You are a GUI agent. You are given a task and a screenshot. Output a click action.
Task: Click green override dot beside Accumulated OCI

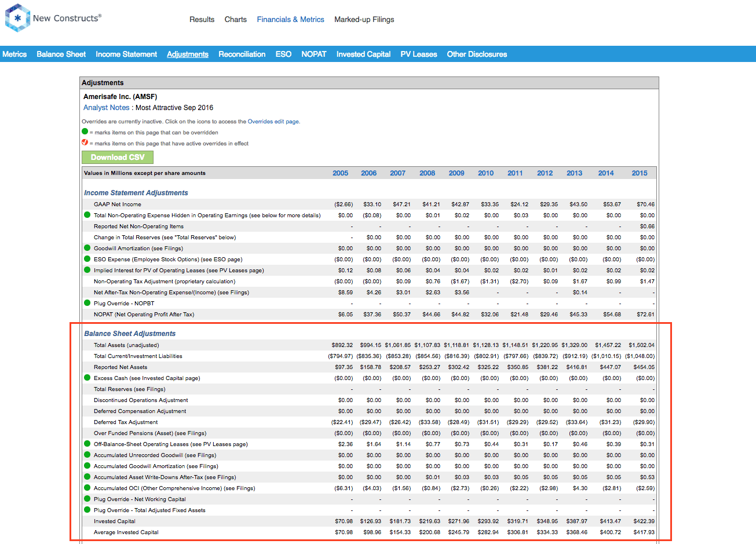tap(87, 488)
